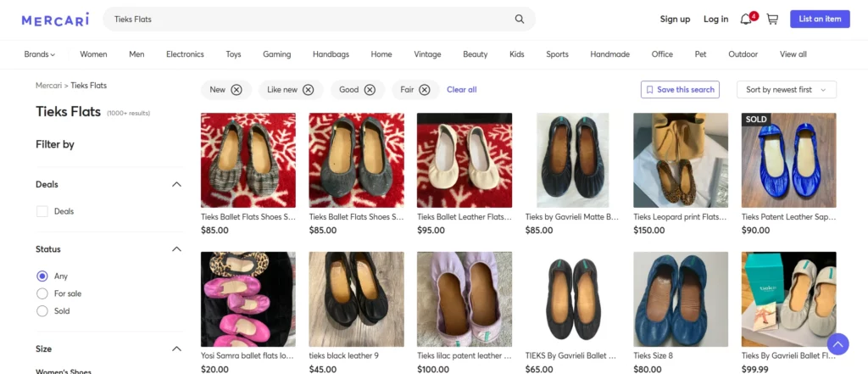Click the Log in link

(x=715, y=20)
